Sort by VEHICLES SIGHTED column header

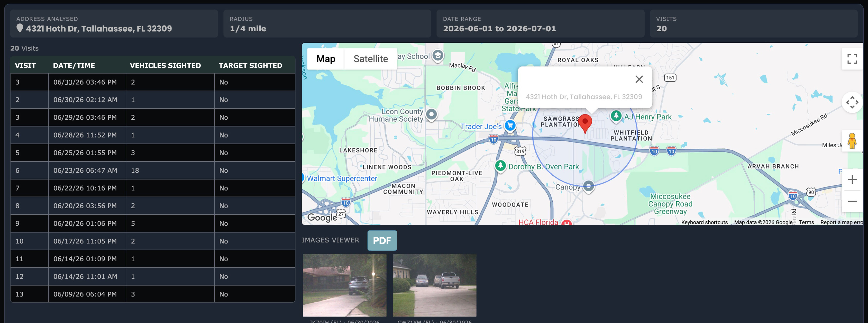tap(165, 65)
